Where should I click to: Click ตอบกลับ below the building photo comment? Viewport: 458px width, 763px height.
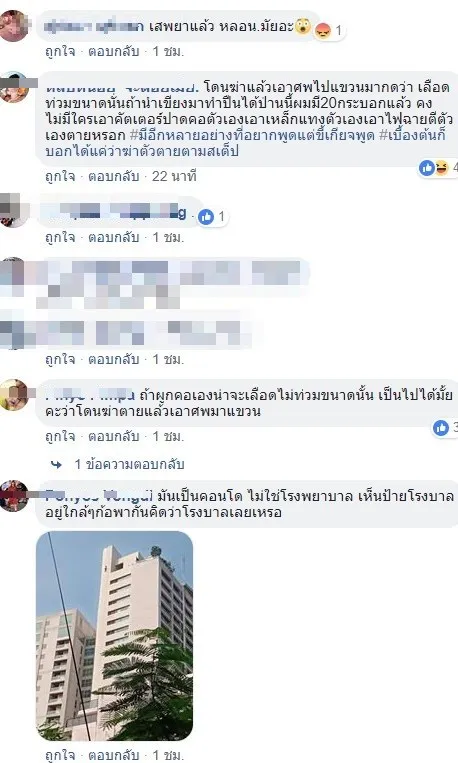pyautogui.click(x=113, y=755)
